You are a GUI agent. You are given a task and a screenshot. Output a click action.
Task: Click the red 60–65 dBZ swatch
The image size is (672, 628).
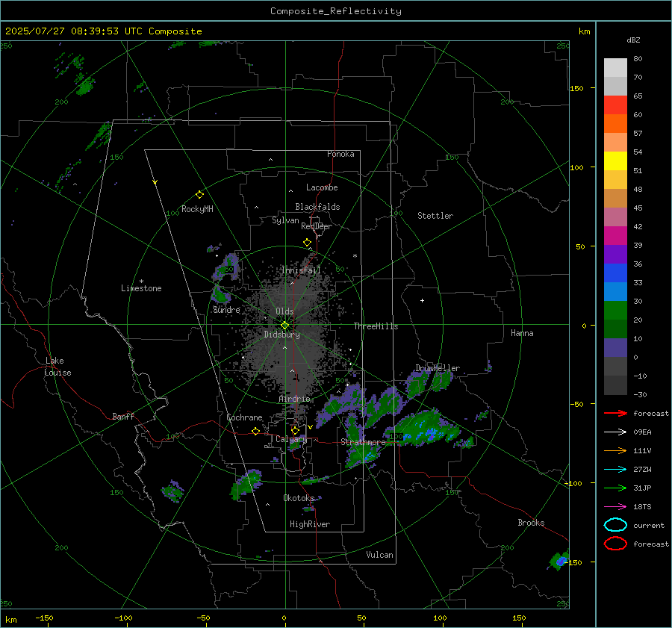tap(615, 105)
